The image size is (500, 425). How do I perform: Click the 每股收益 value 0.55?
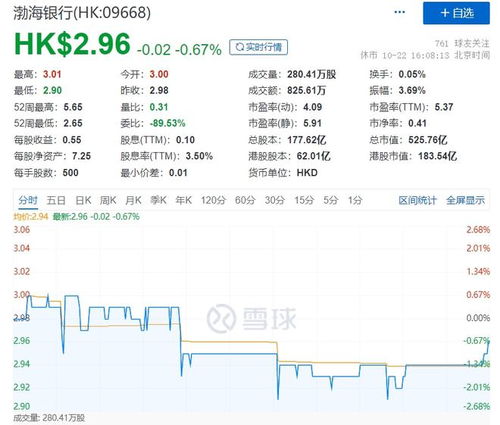pos(72,140)
